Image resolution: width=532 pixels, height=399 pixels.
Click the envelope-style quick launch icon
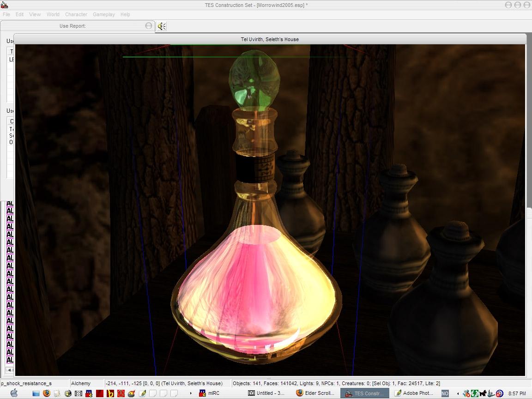(79, 393)
